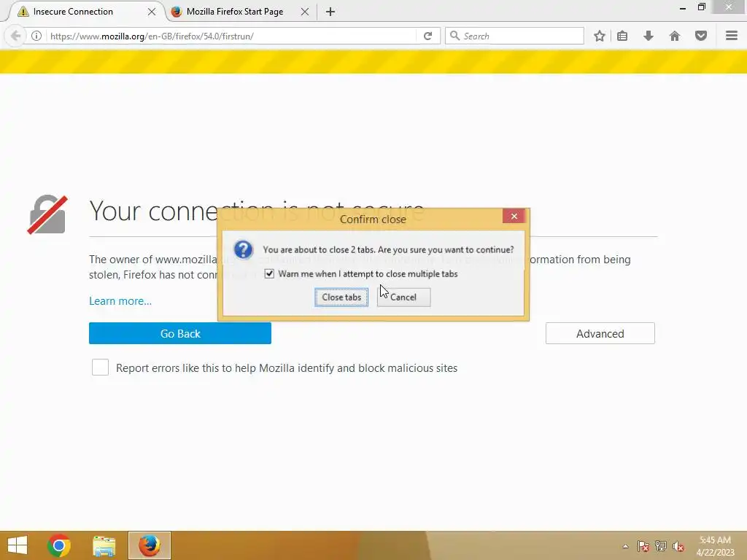Go to the home page icon
This screenshot has height=560, width=747.
coord(675,36)
